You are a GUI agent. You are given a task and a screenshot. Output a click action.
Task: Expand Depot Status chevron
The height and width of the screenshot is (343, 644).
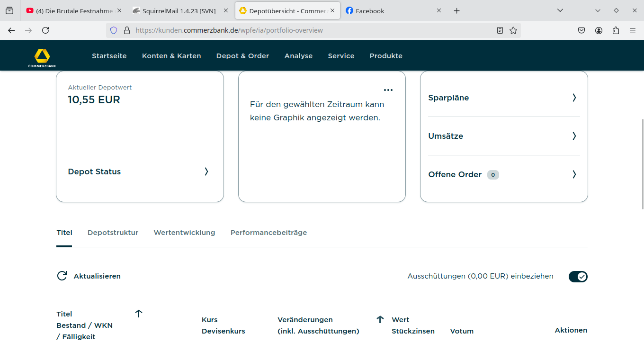click(206, 171)
